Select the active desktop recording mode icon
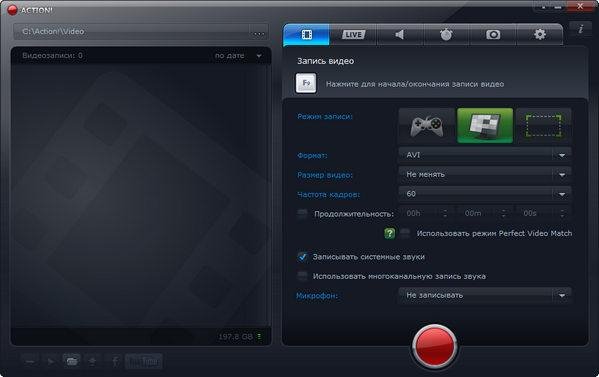The width and height of the screenshot is (599, 377). (485, 126)
